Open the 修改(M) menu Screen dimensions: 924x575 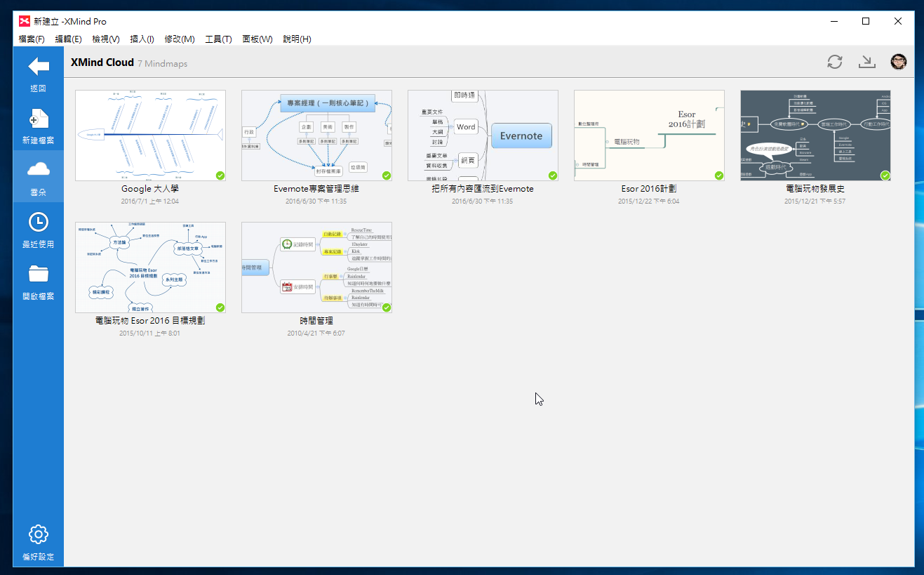coord(180,39)
